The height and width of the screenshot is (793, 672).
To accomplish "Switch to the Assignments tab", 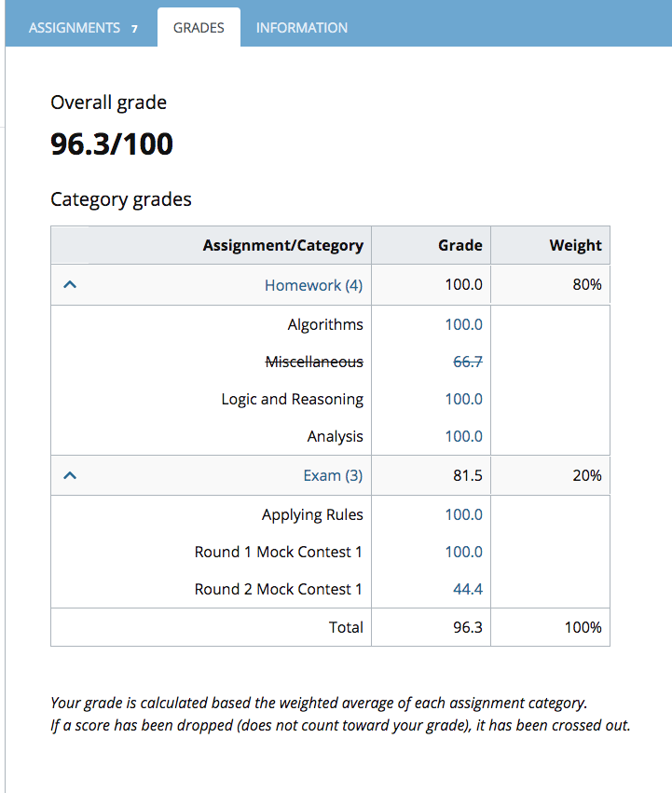I will tap(75, 27).
